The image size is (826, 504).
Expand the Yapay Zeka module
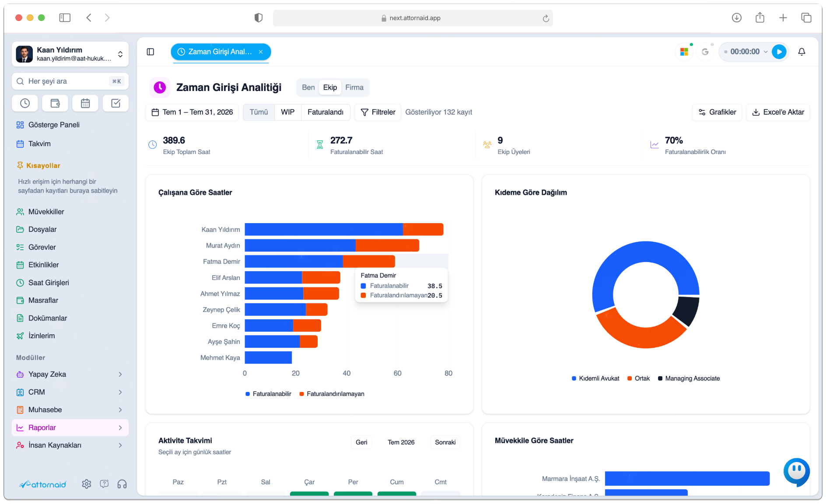pyautogui.click(x=70, y=374)
